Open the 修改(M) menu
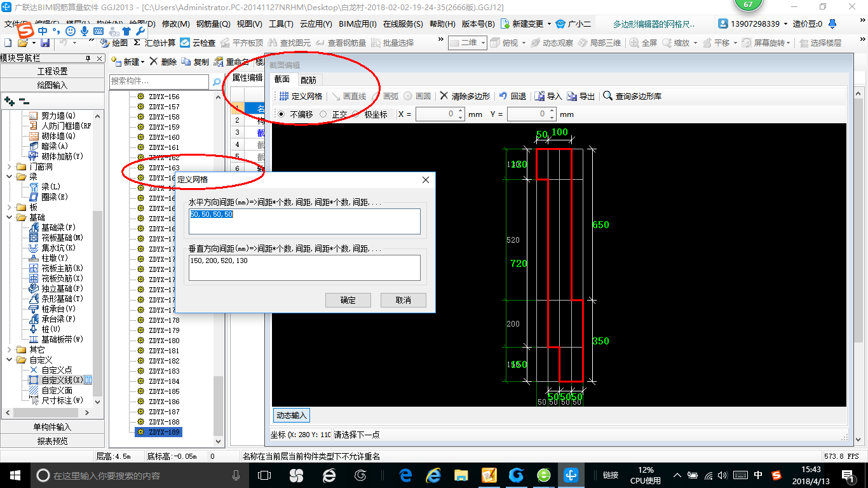 coord(176,24)
